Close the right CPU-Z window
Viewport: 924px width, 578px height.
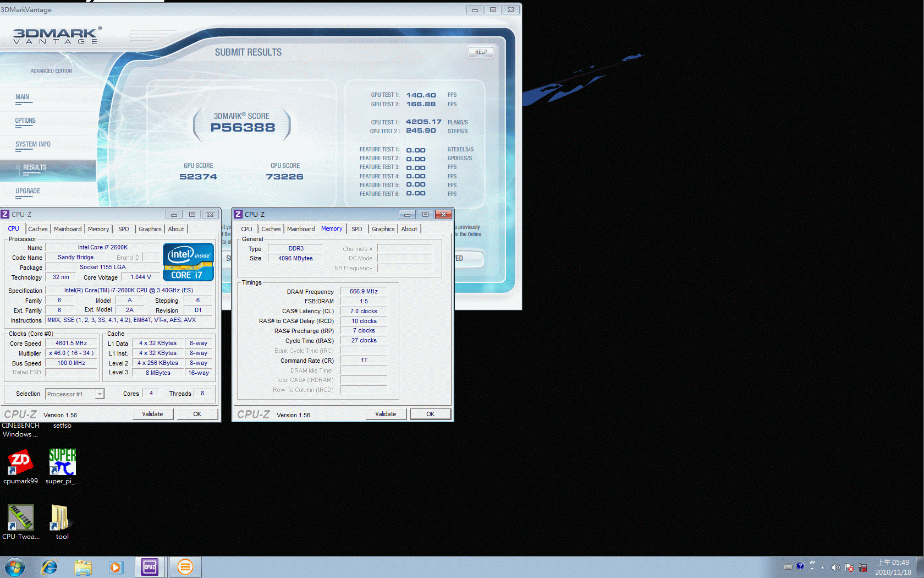[443, 214]
